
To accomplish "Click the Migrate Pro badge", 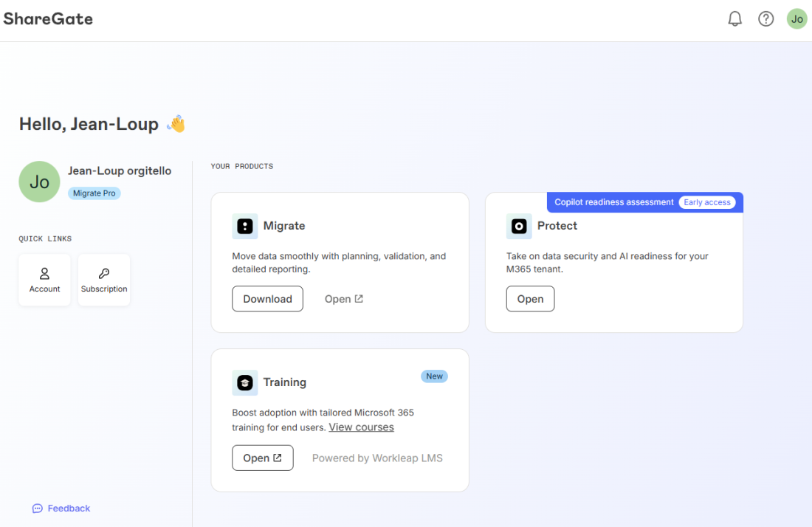I will tap(94, 193).
